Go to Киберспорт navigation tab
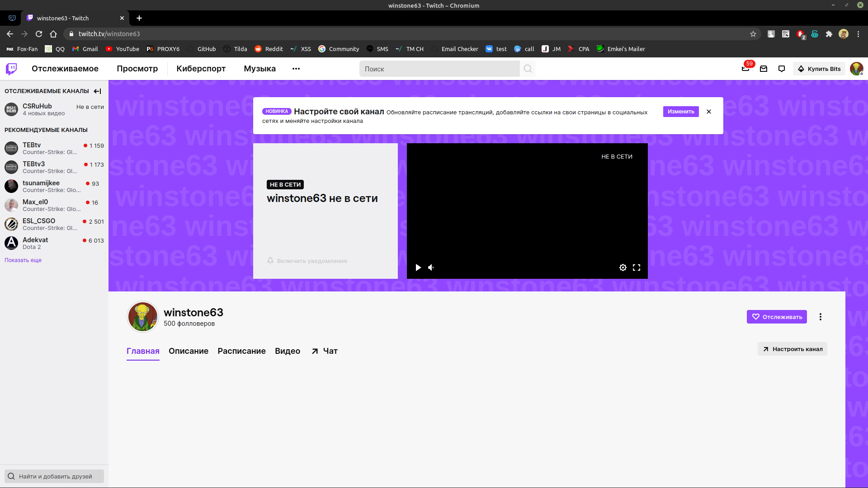Viewport: 868px width, 488px height. [201, 69]
